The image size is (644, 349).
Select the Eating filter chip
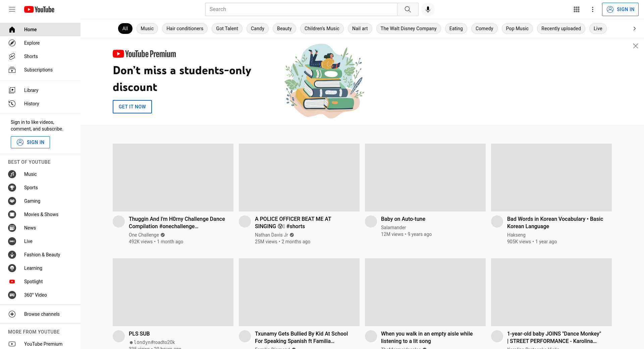(x=456, y=29)
